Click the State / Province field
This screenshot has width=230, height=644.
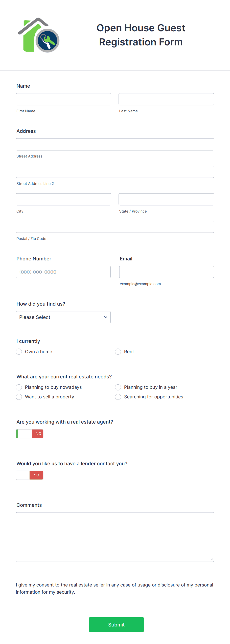point(166,199)
